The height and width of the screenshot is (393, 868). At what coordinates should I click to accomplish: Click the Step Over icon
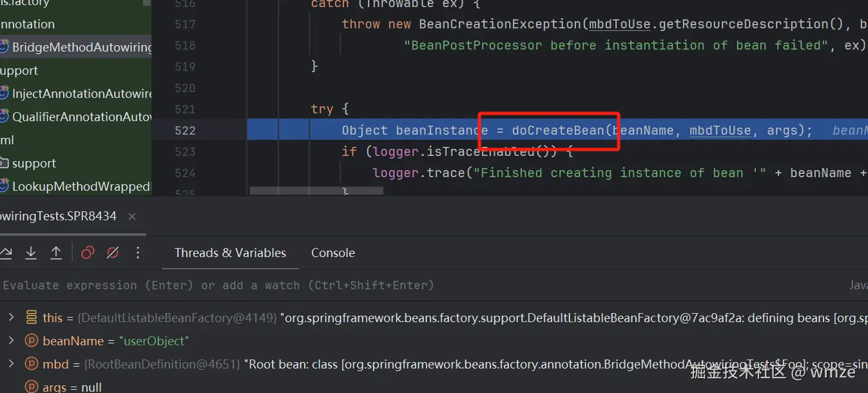tap(6, 253)
